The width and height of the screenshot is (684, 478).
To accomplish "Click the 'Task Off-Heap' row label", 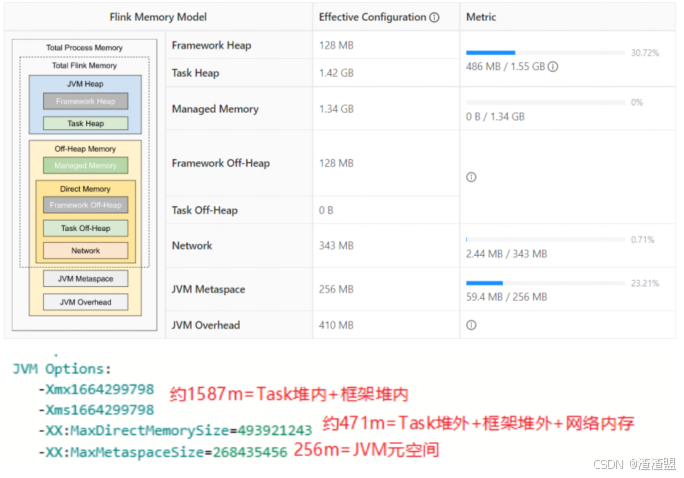I will (x=205, y=210).
